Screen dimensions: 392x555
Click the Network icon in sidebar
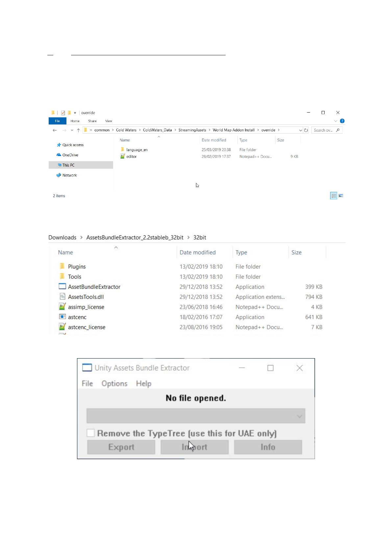click(x=59, y=175)
